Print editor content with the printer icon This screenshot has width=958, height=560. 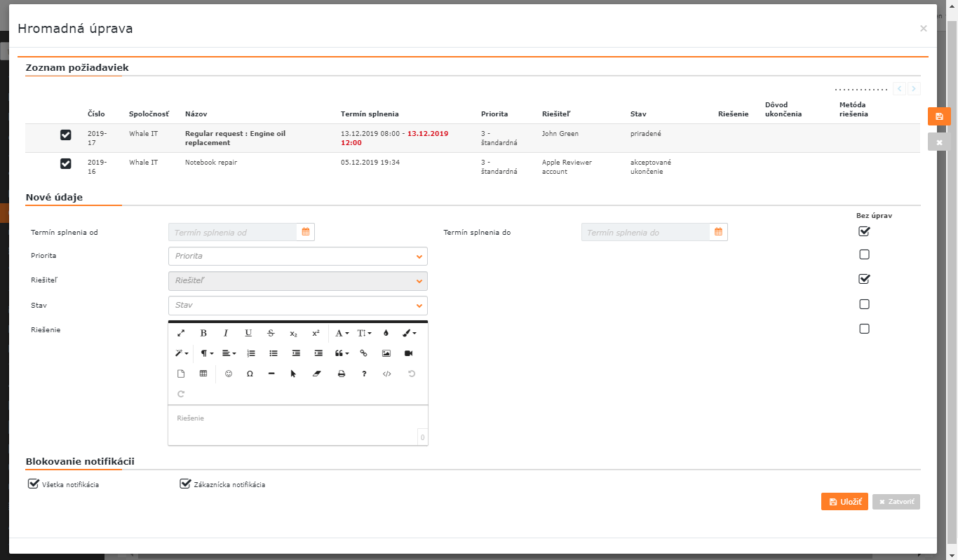coord(342,374)
